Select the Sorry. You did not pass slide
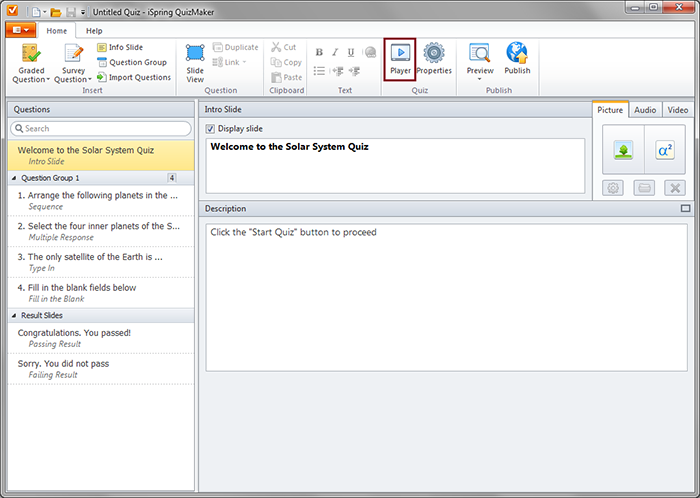The image size is (700, 498). point(101,369)
